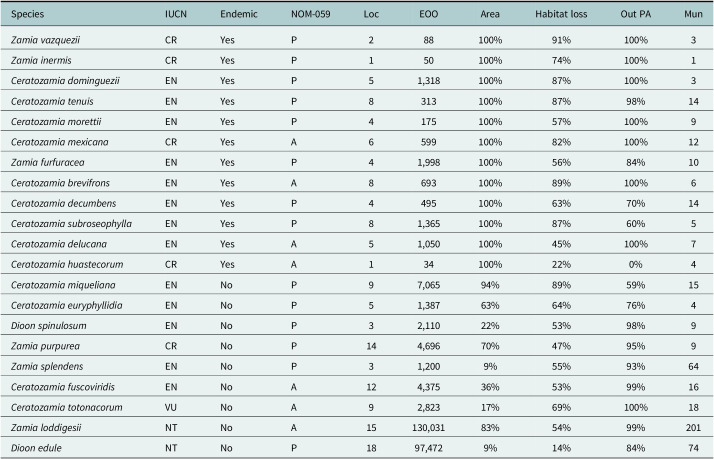Image resolution: width=714 pixels, height=459 pixels.
Task: Click the Mun value 201
Action: 693,428
